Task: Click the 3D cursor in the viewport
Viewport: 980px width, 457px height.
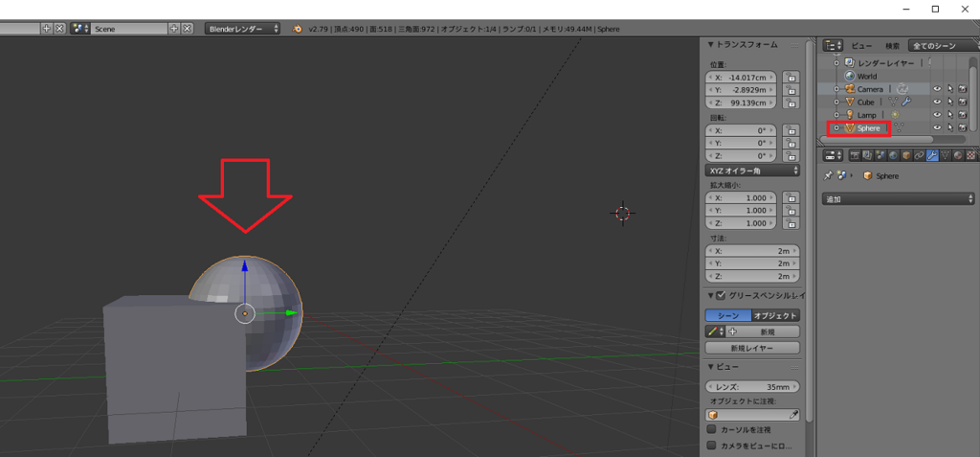Action: click(x=622, y=214)
